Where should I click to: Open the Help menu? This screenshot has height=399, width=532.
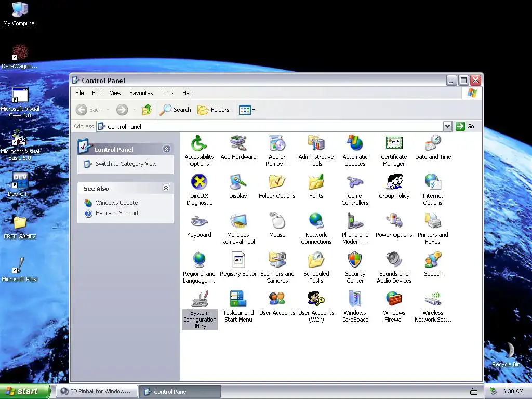pyautogui.click(x=188, y=93)
